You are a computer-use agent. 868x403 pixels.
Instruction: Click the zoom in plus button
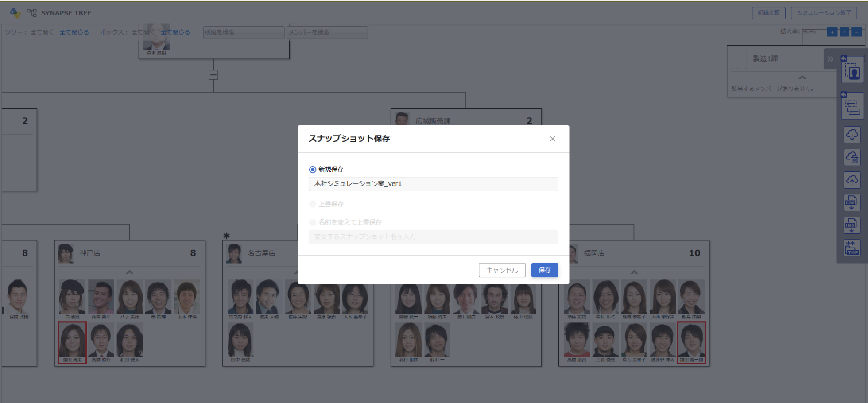pyautogui.click(x=832, y=32)
